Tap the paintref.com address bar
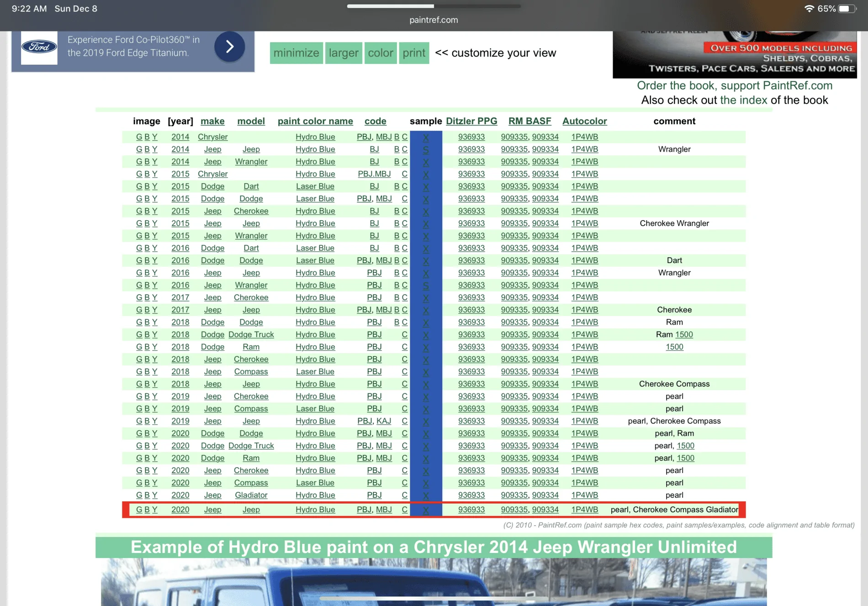868x606 pixels. click(x=434, y=20)
